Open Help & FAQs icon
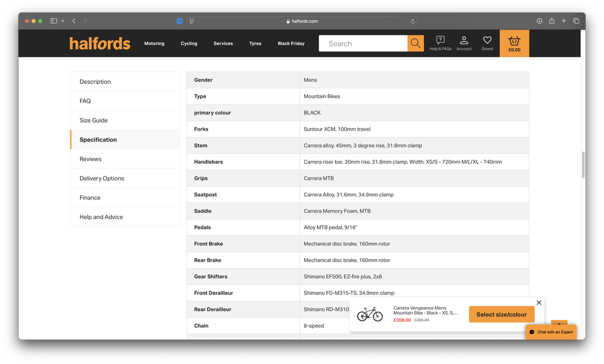 point(440,43)
